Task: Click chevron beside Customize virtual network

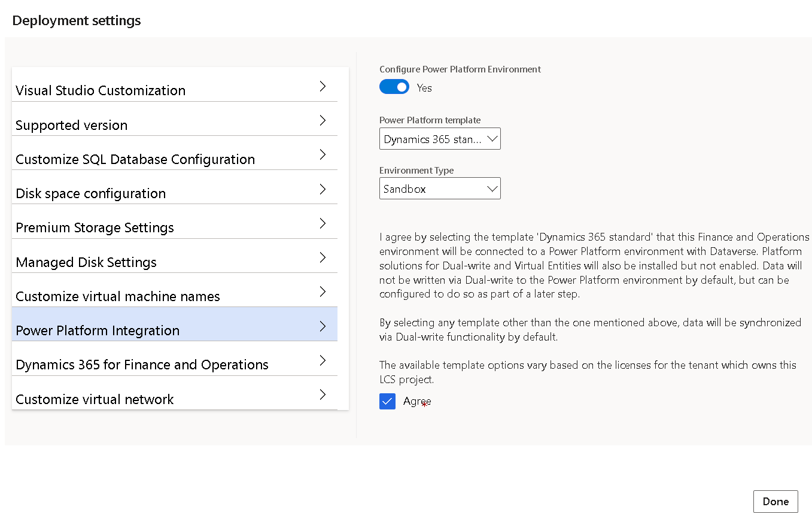Action: tap(323, 394)
